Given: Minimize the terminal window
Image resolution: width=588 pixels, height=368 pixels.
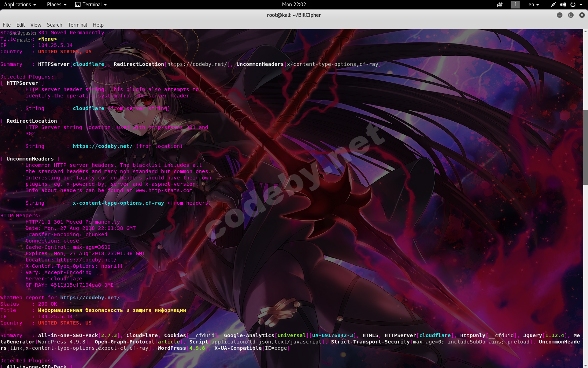Looking at the screenshot, I should (560, 15).
